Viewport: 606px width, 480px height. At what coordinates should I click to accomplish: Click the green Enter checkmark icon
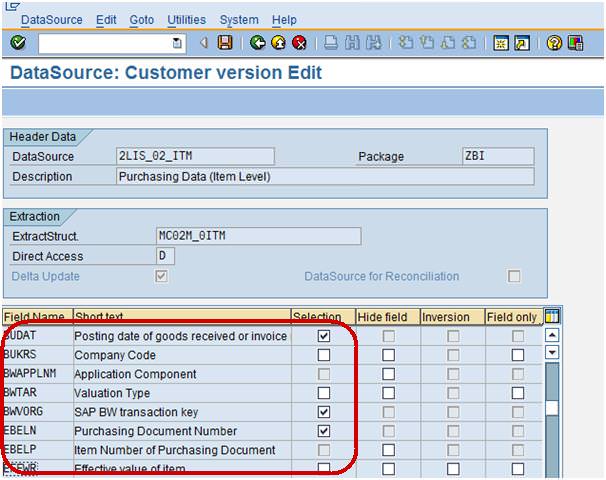[x=18, y=43]
